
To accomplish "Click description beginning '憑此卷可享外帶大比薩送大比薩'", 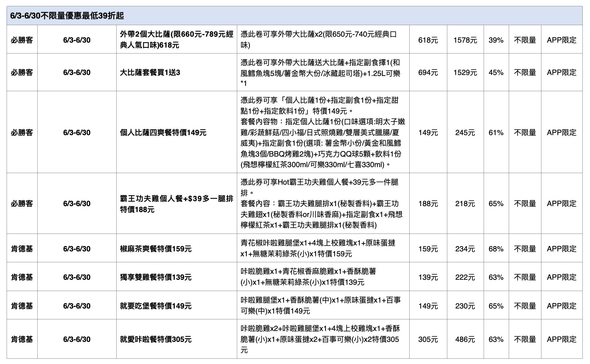I will tap(320, 73).
